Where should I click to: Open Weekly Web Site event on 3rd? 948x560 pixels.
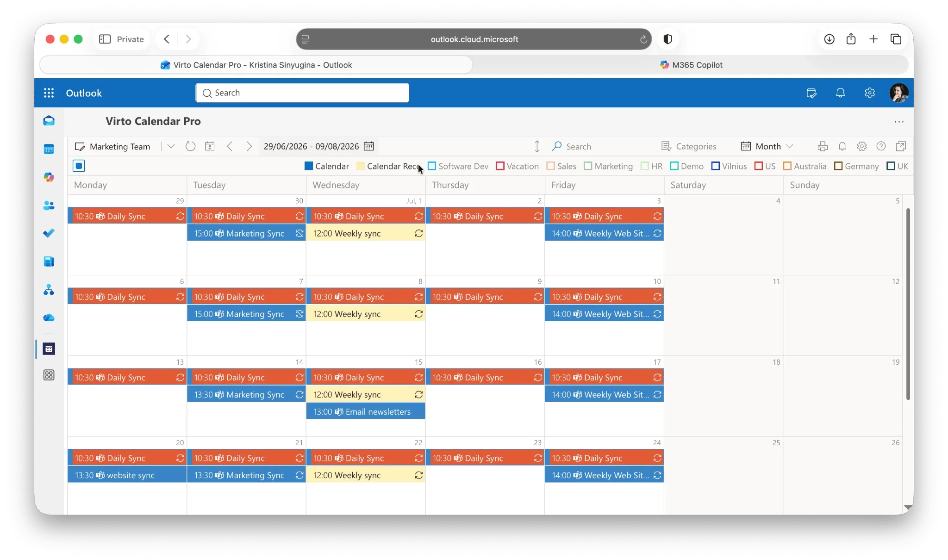coord(604,233)
